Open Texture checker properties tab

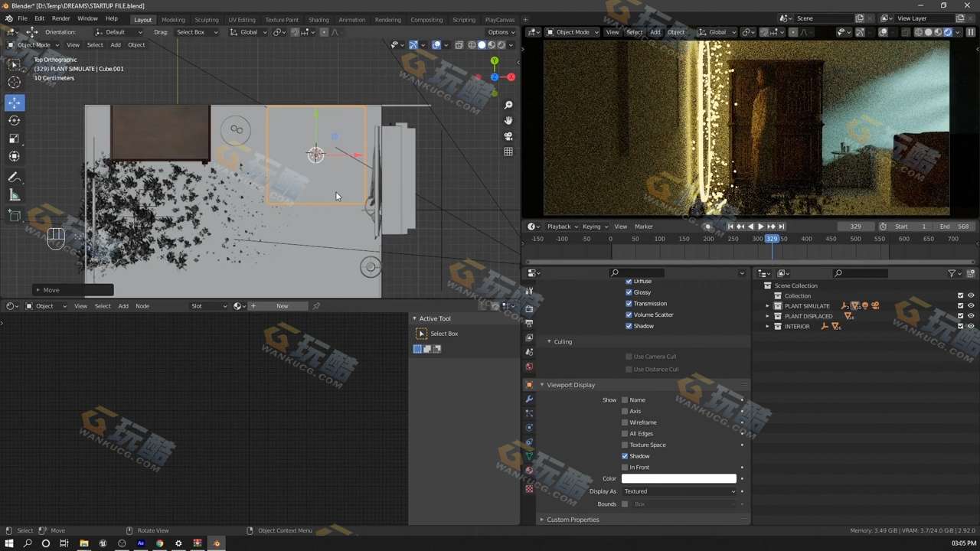[x=529, y=489]
